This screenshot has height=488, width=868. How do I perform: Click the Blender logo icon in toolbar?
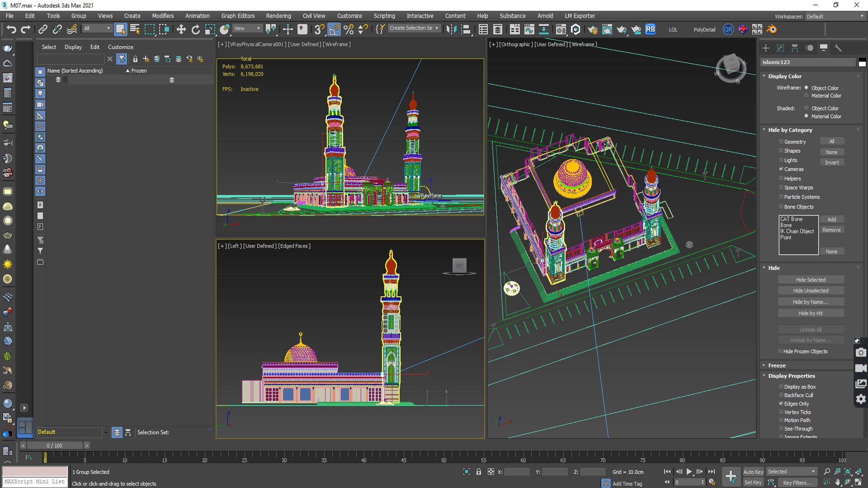point(772,29)
